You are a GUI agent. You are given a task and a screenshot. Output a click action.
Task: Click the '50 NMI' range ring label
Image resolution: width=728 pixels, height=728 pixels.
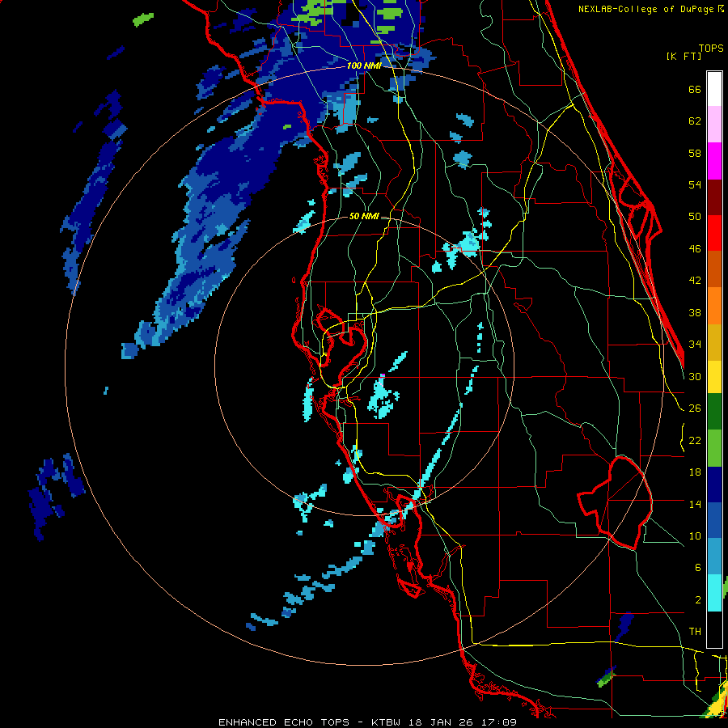click(364, 216)
